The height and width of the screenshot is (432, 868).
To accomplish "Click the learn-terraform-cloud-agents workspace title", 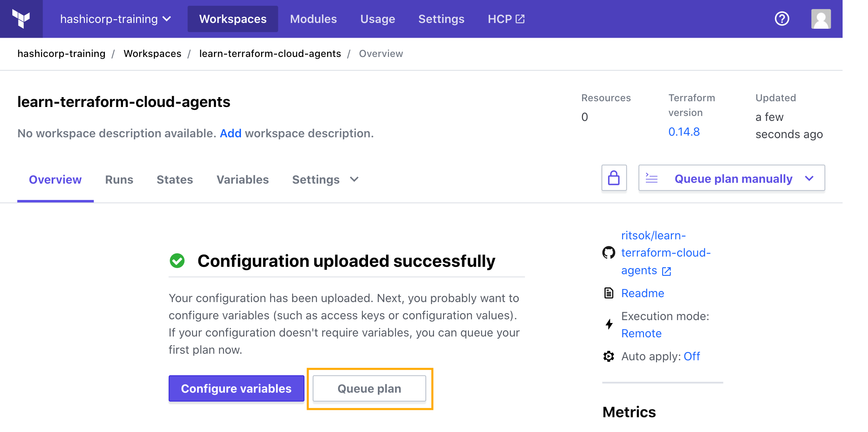I will 124,102.
